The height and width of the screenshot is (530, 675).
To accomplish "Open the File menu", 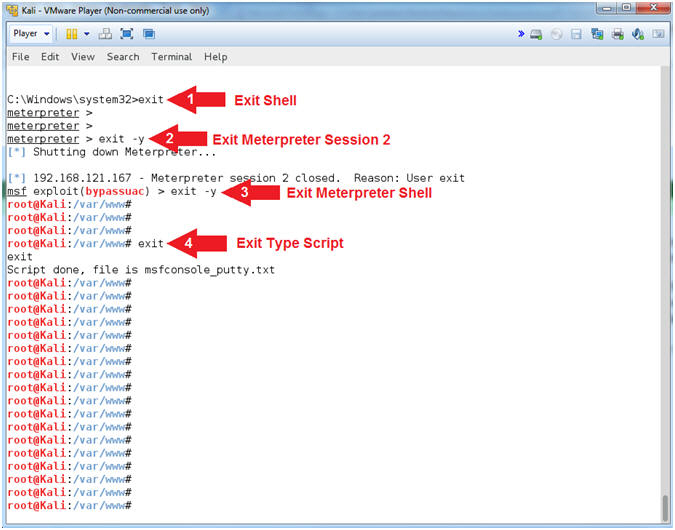I will click(x=21, y=57).
